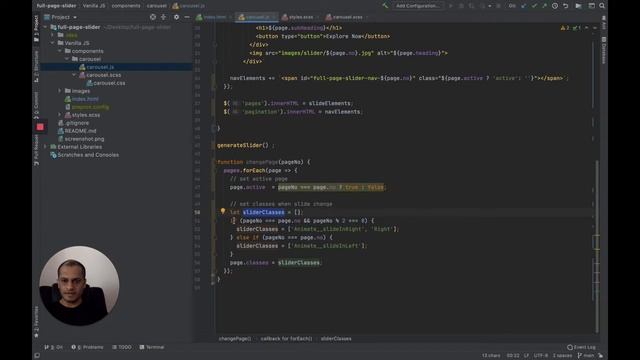Screen dimensions: 640x360
Task: Open the Project view dropdown
Action: 60,17
